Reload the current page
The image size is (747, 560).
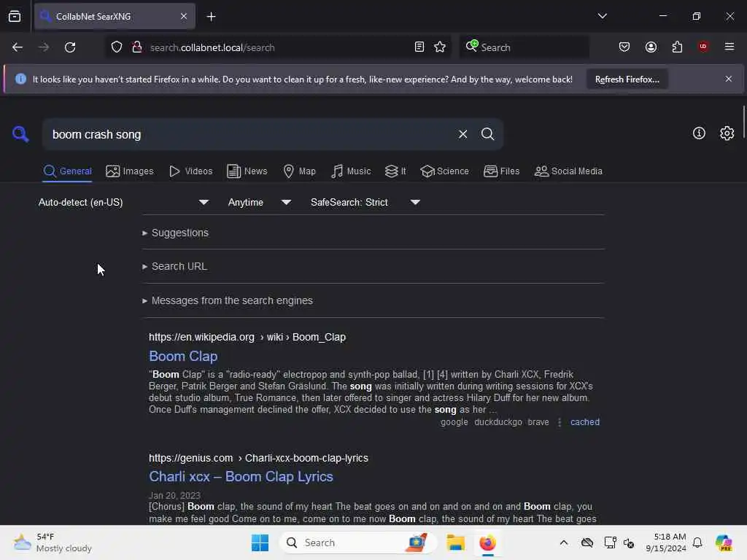(70, 47)
